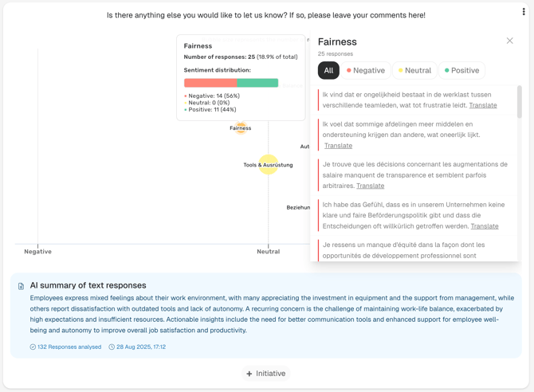
Task: Click the responses analysed checkmark icon
Action: (33, 347)
